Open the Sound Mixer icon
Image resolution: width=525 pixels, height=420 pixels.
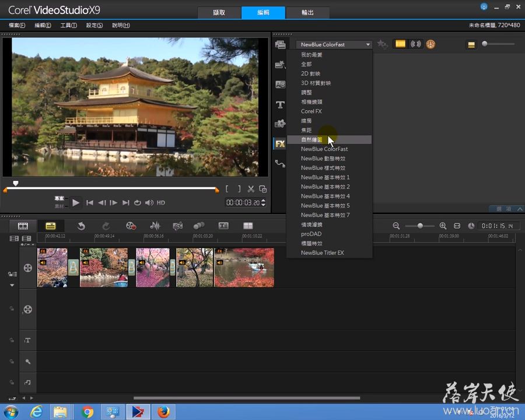click(155, 226)
